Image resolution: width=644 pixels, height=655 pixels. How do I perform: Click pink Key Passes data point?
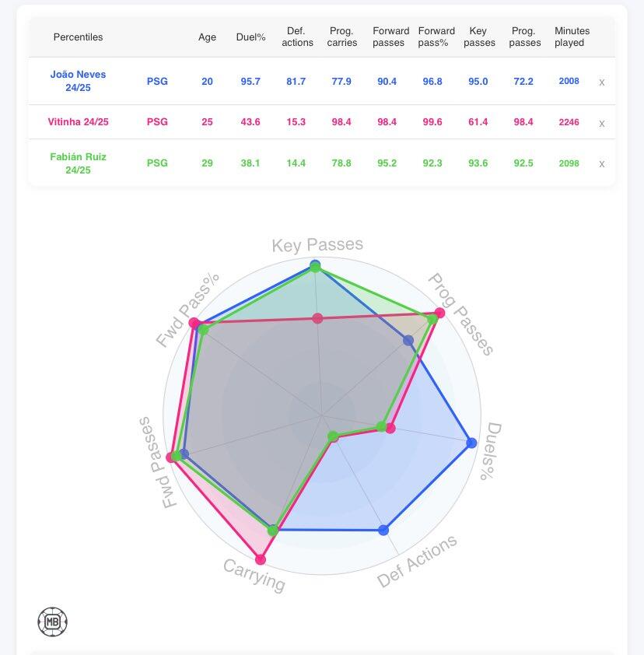[x=317, y=317]
